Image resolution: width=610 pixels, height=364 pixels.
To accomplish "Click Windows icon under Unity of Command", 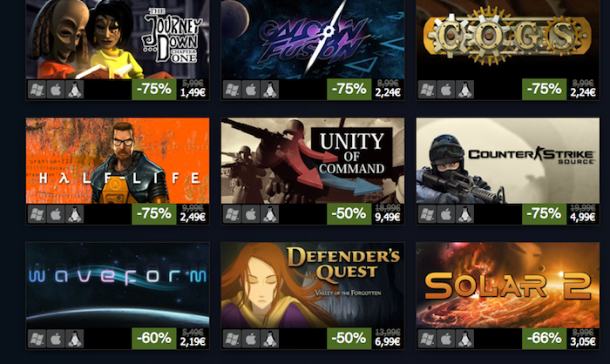I will tap(232, 214).
